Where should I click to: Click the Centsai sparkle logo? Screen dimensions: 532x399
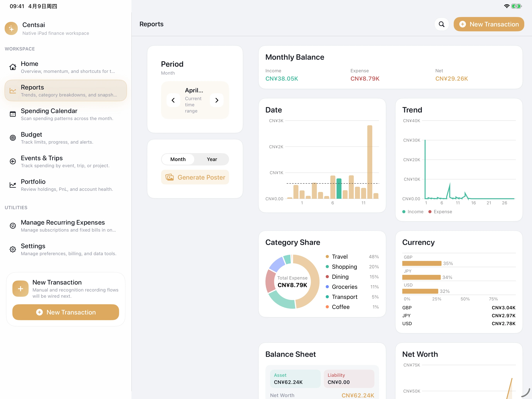click(x=11, y=28)
